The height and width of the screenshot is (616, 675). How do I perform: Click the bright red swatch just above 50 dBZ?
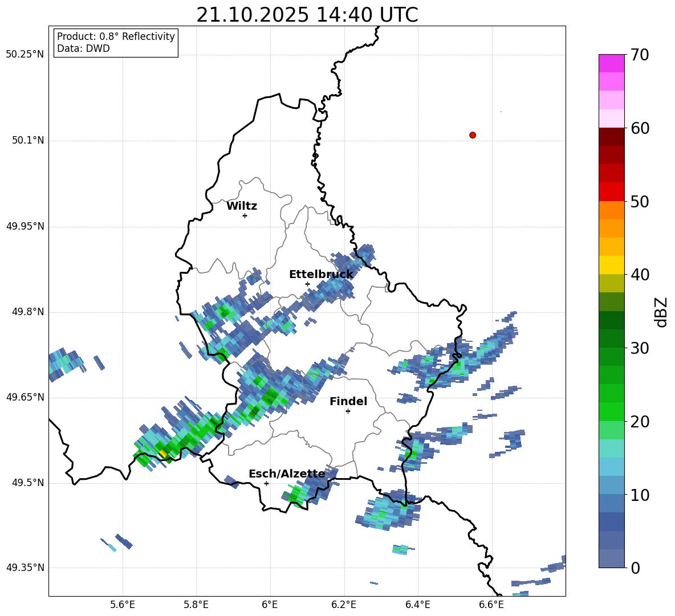coord(611,191)
